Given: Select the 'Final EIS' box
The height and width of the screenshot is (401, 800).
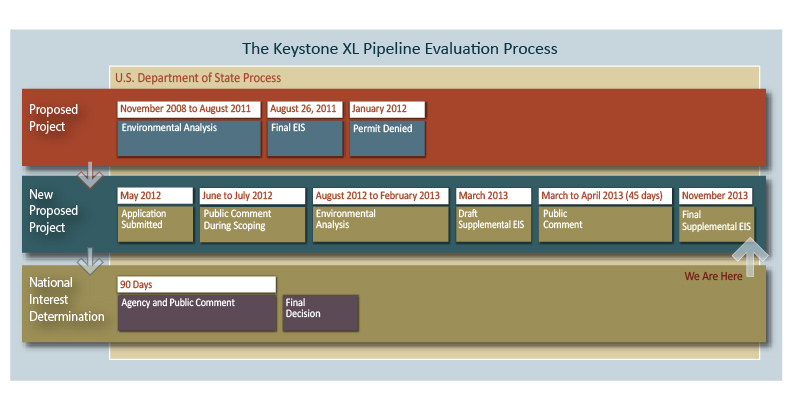Looking at the screenshot, I should click(305, 138).
